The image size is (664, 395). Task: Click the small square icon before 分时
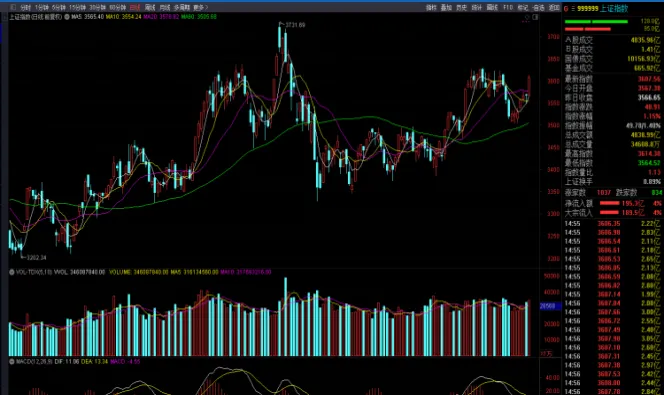[x=13, y=7]
